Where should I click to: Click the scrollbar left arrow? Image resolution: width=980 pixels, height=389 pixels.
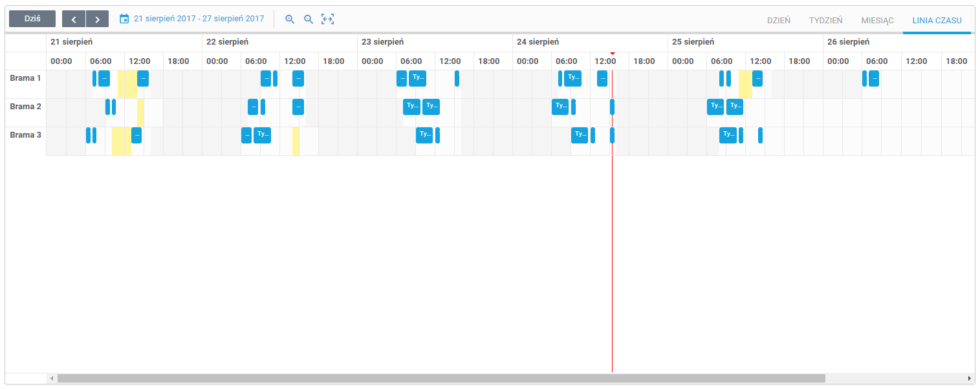pos(52,378)
